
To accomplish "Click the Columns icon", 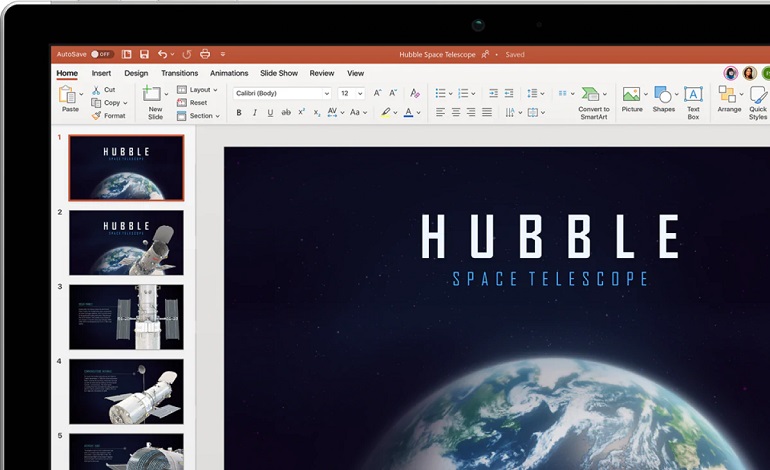I will coord(563,93).
